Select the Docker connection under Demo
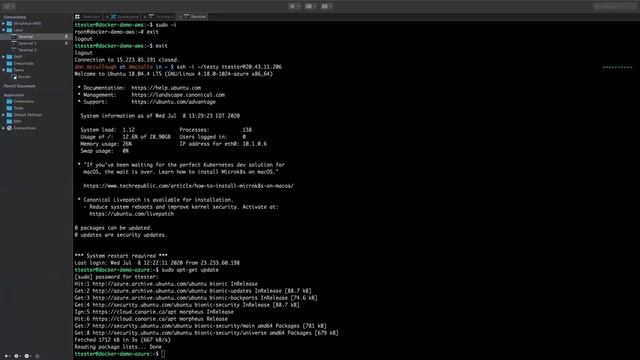This screenshot has width=640, height=360. 24,77
